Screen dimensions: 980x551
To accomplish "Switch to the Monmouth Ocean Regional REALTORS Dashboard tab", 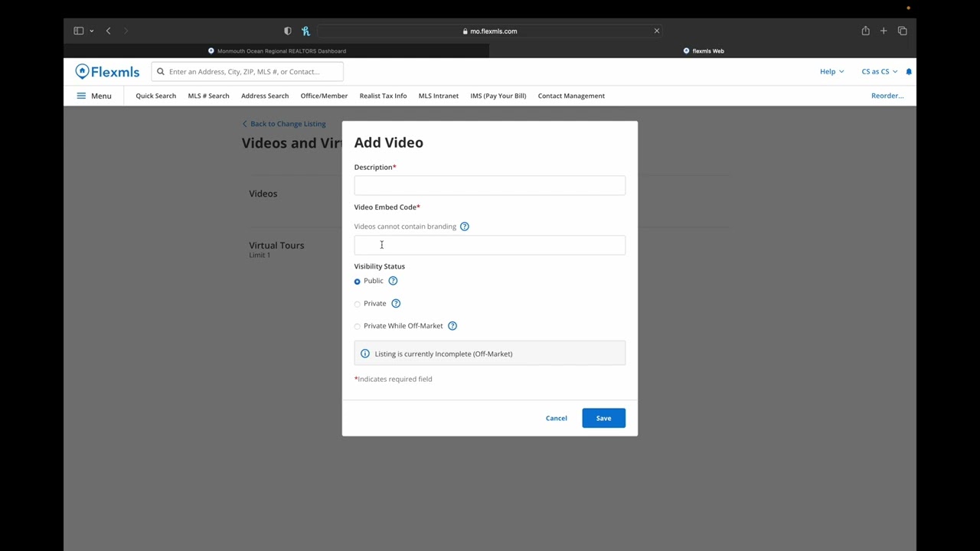I will tap(276, 51).
